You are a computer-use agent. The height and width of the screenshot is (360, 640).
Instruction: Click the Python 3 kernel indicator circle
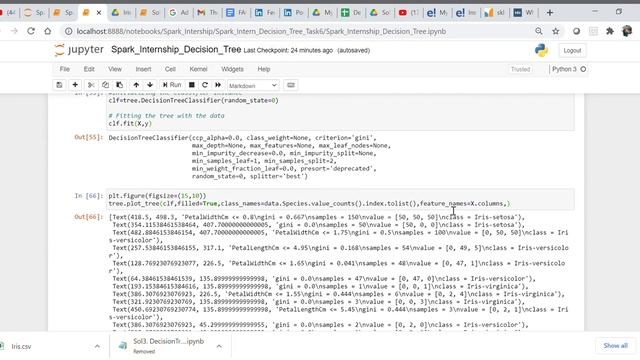click(583, 69)
